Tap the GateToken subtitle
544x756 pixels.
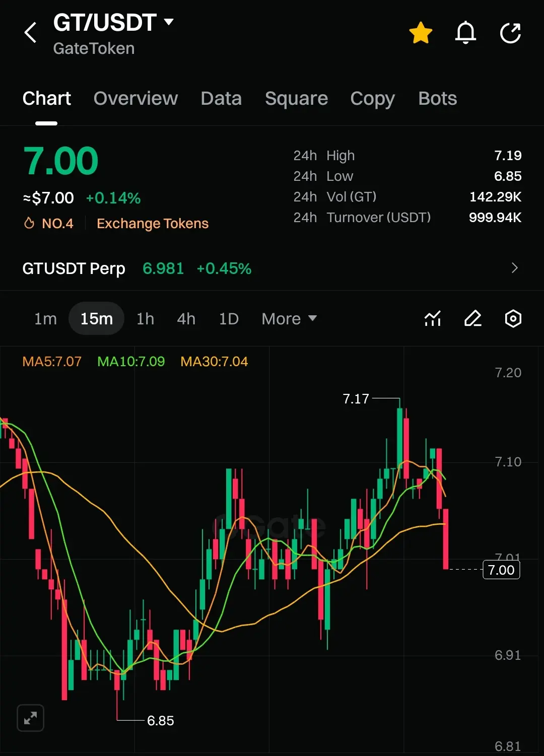coord(94,48)
